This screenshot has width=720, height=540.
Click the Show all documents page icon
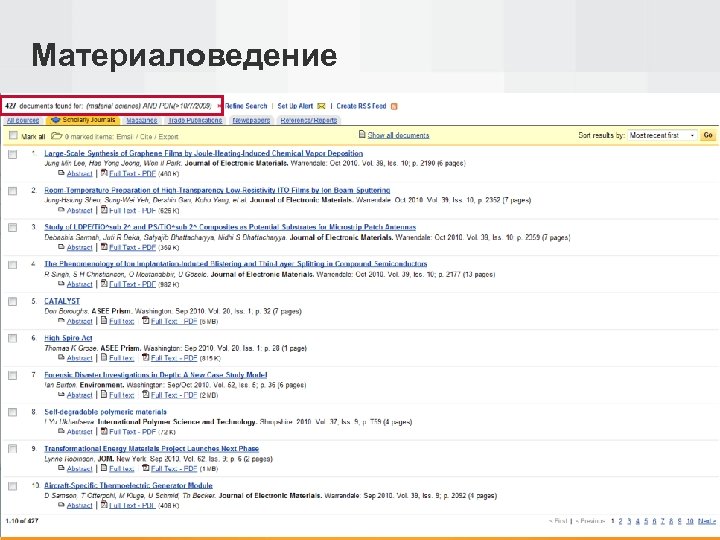[x=362, y=135]
